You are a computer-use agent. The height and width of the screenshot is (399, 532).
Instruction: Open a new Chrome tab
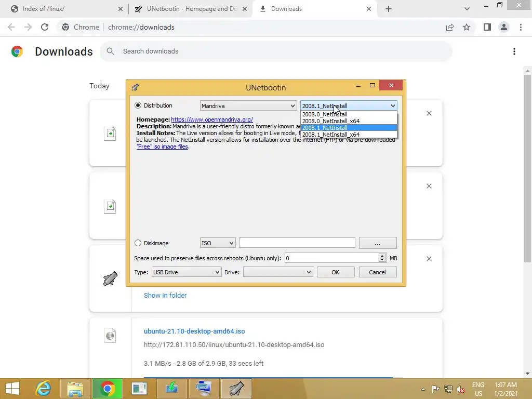(x=389, y=9)
